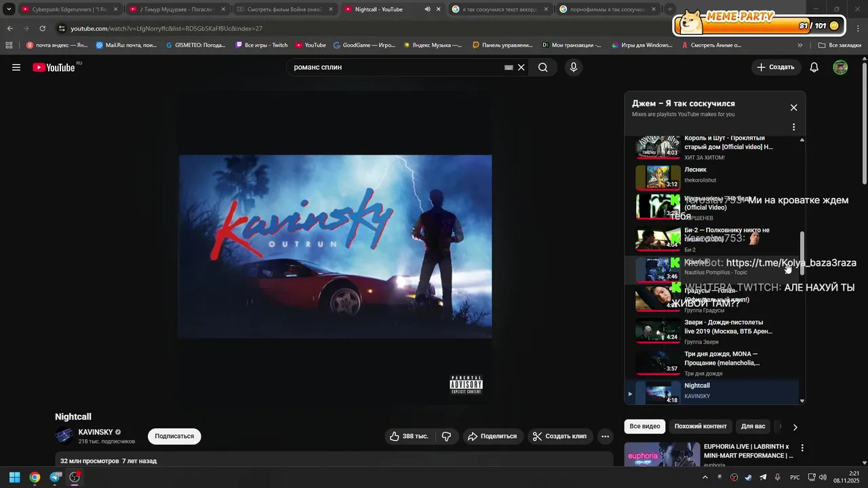The height and width of the screenshot is (488, 868).
Task: Expand hidden bookmarks with » chevron
Action: (x=800, y=45)
